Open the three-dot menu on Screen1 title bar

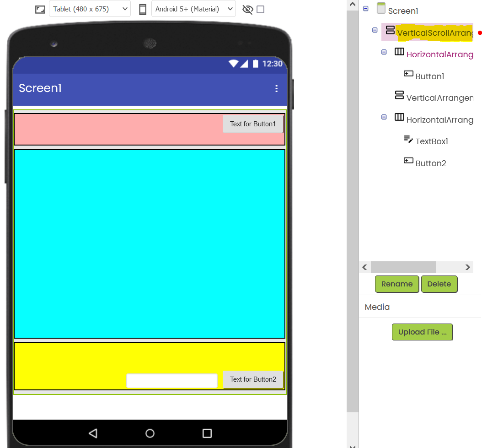(x=276, y=89)
